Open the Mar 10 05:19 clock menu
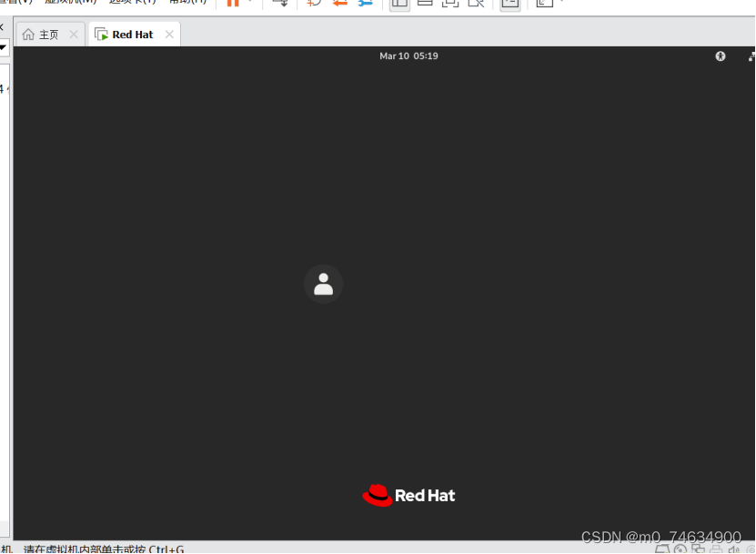This screenshot has width=756, height=554. tap(408, 55)
